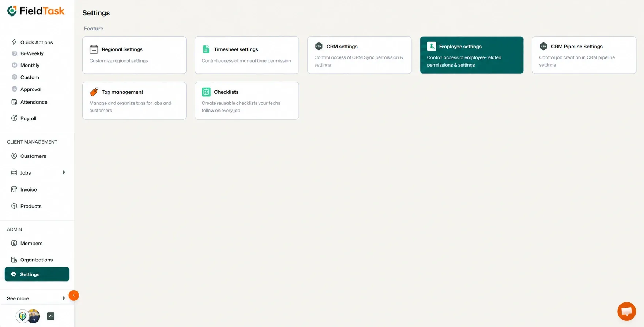
Task: Click the Customers person icon
Action: (14, 156)
